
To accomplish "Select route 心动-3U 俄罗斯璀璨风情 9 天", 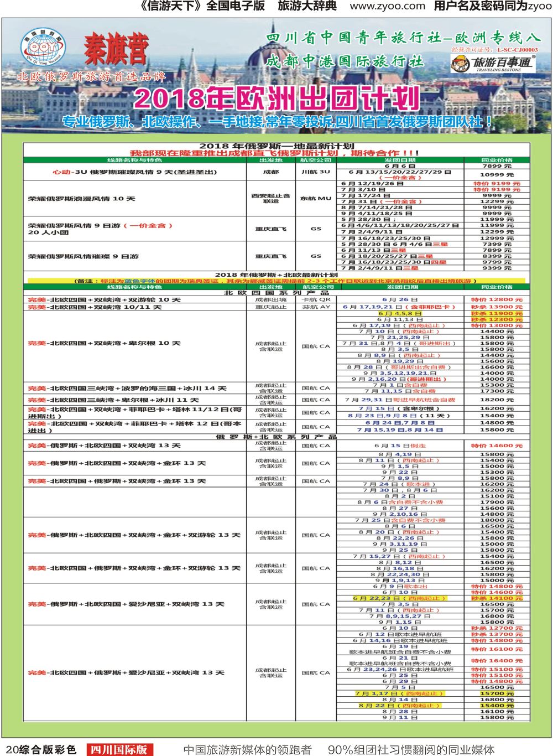I will [134, 172].
